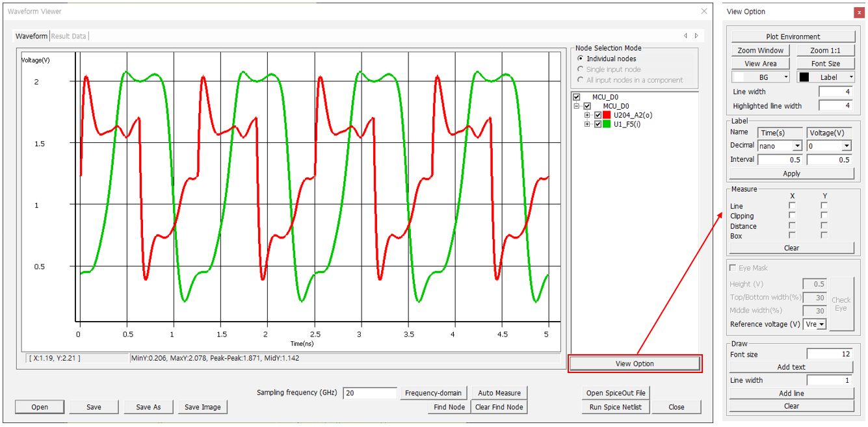The image size is (868, 427).
Task: Uncheck the U204_A2(o) node checkbox
Action: [x=598, y=115]
